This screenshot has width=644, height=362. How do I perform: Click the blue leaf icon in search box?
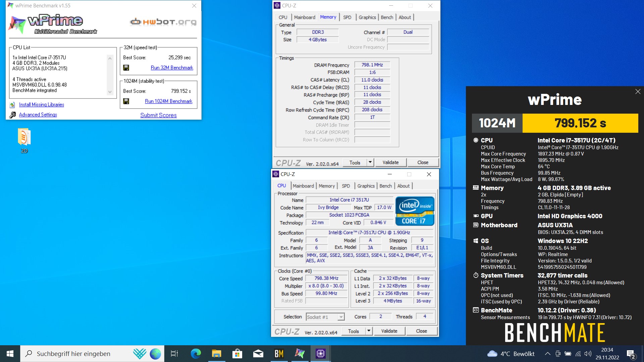pos(140,354)
